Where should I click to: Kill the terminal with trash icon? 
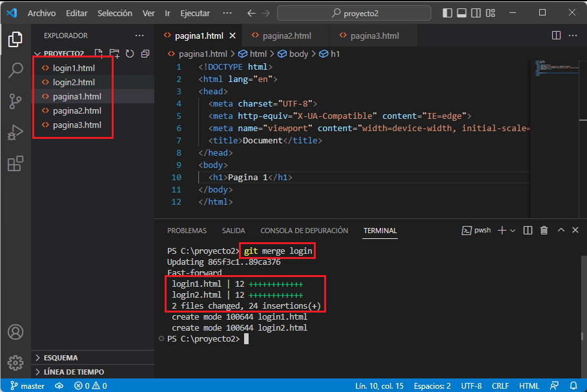click(544, 231)
